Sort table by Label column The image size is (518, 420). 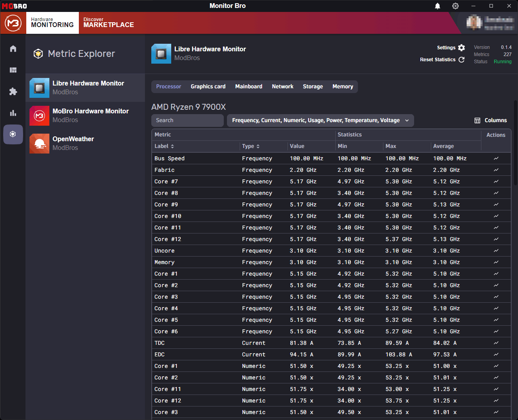[164, 146]
